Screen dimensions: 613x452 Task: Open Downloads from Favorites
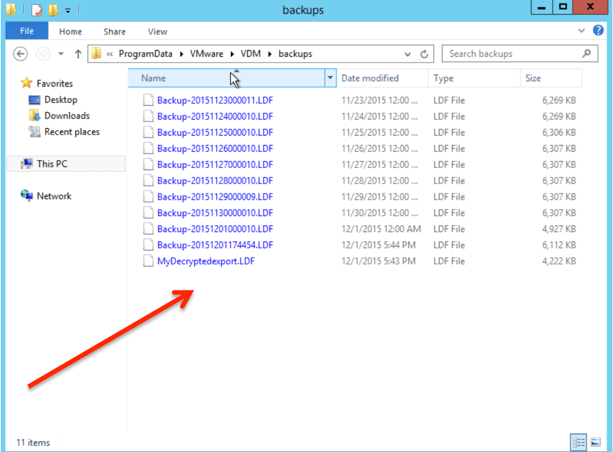[x=66, y=116]
